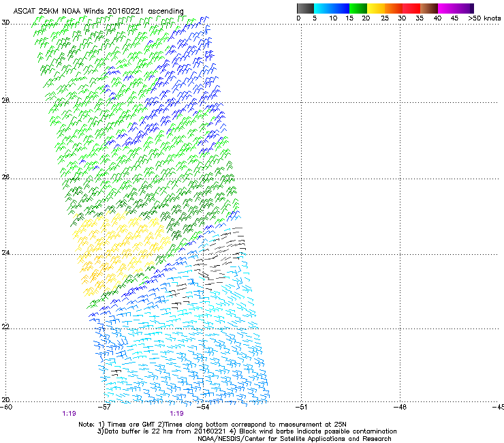Select the '20' latitude axis label at left
The height and width of the screenshot is (443, 504).
coord(5,400)
